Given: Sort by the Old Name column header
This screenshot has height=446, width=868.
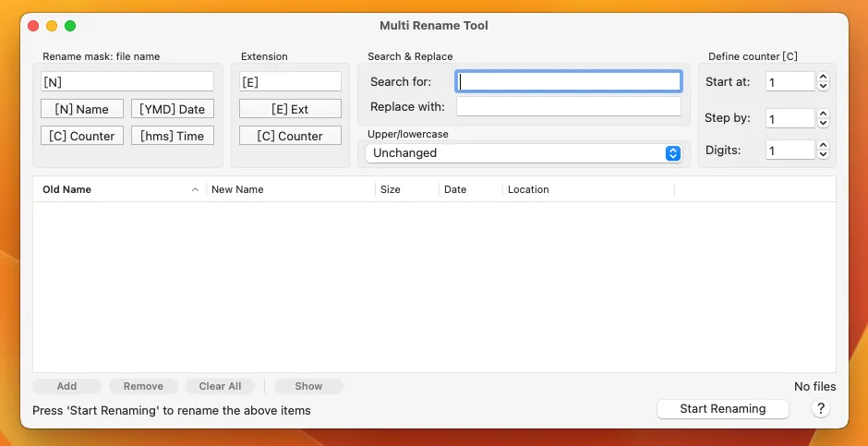Looking at the screenshot, I should 111,189.
